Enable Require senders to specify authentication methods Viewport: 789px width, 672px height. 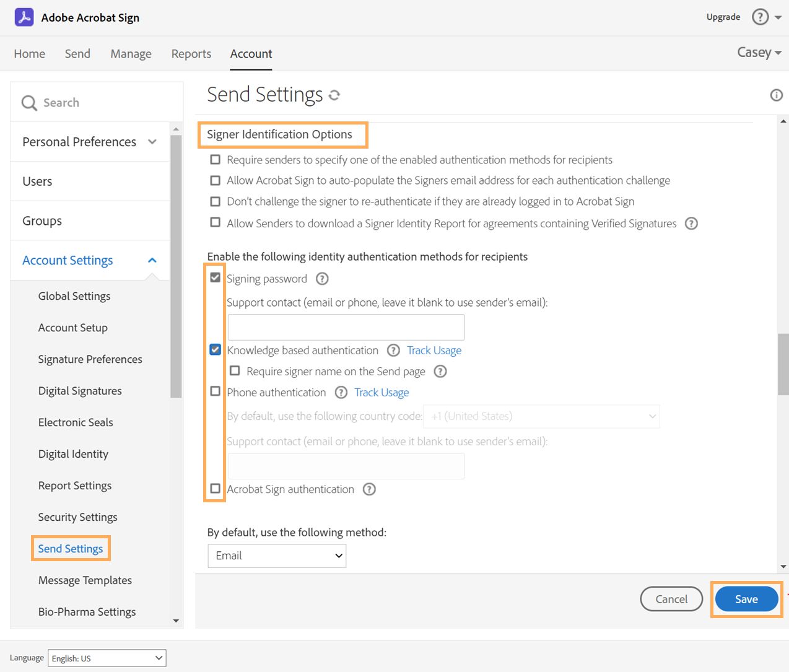tap(215, 160)
